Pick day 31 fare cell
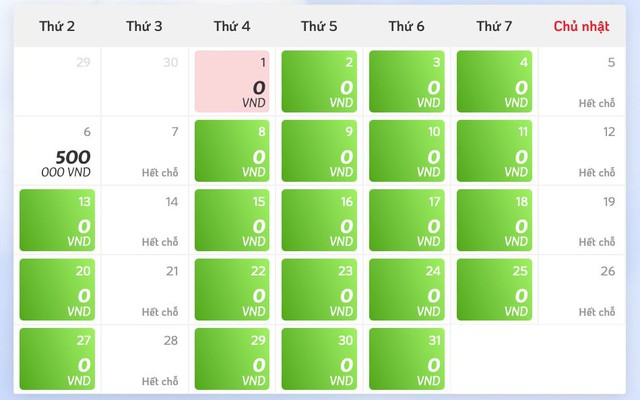Screen dimensions: 640x400 coord(407,359)
